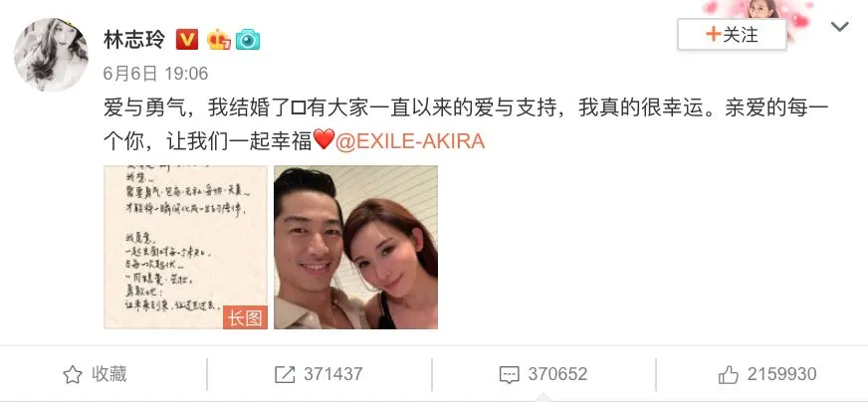Screen dimensions: 868x402
Task: Open the comments count 370652
Action: click(x=557, y=374)
